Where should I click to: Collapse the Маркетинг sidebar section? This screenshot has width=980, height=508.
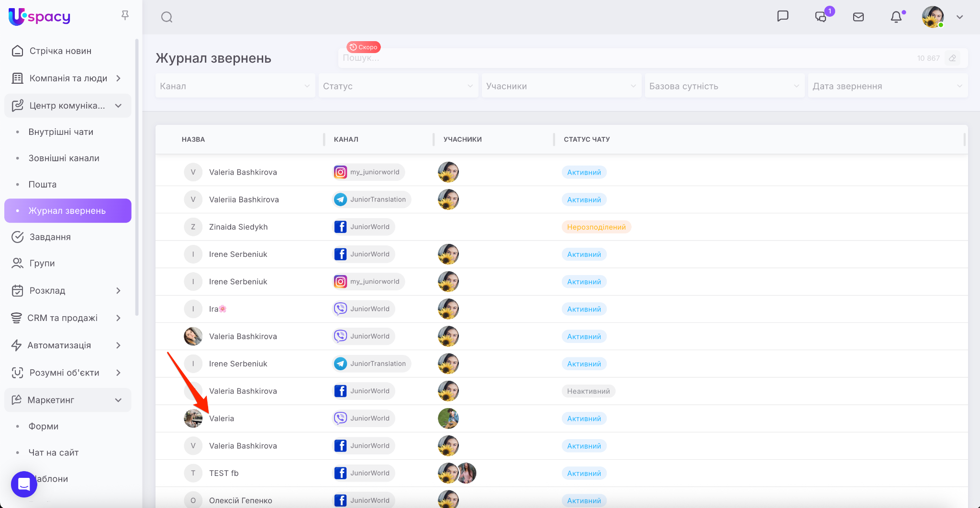tap(118, 400)
